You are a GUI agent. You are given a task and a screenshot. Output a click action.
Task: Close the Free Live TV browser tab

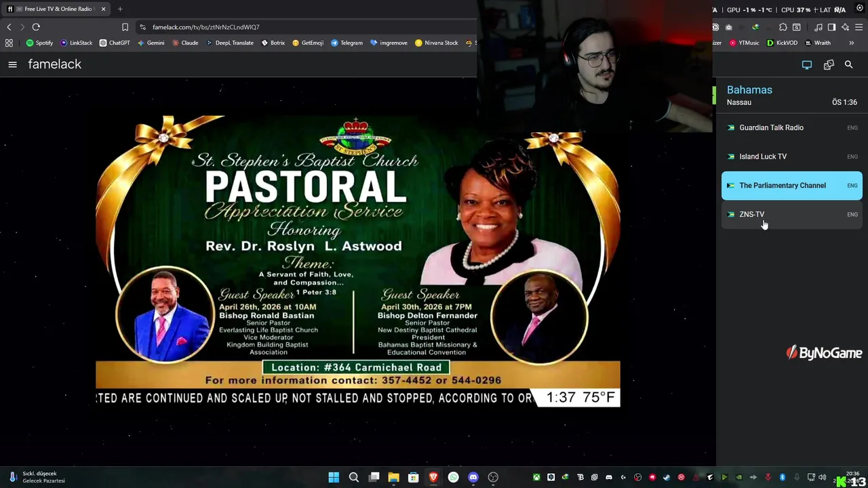tap(103, 9)
